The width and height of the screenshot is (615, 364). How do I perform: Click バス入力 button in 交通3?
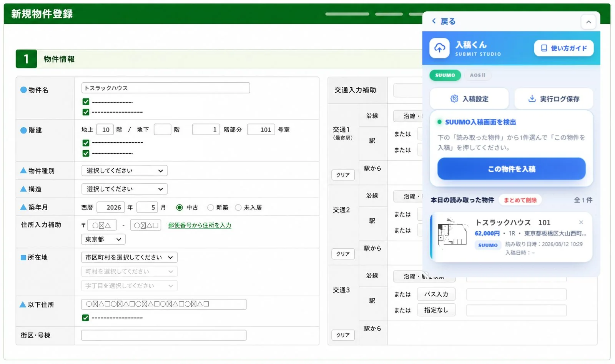click(x=436, y=294)
